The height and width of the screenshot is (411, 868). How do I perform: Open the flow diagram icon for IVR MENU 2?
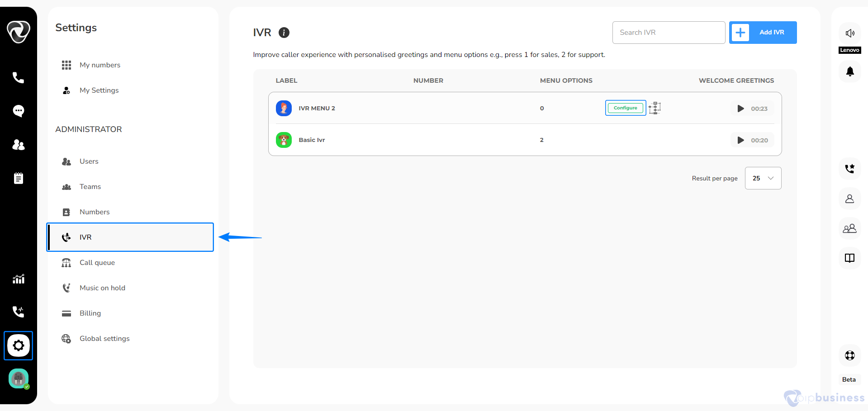click(x=655, y=108)
